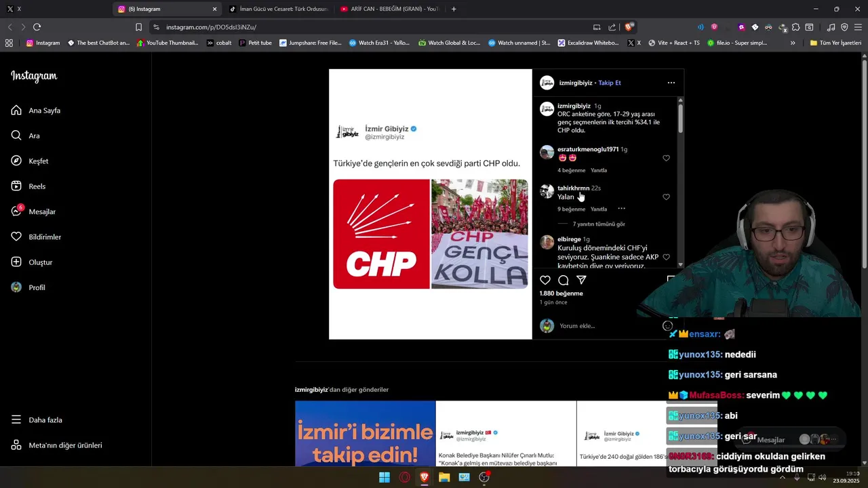Open Bildirimler notifications
The width and height of the screenshot is (868, 488).
click(x=36, y=237)
